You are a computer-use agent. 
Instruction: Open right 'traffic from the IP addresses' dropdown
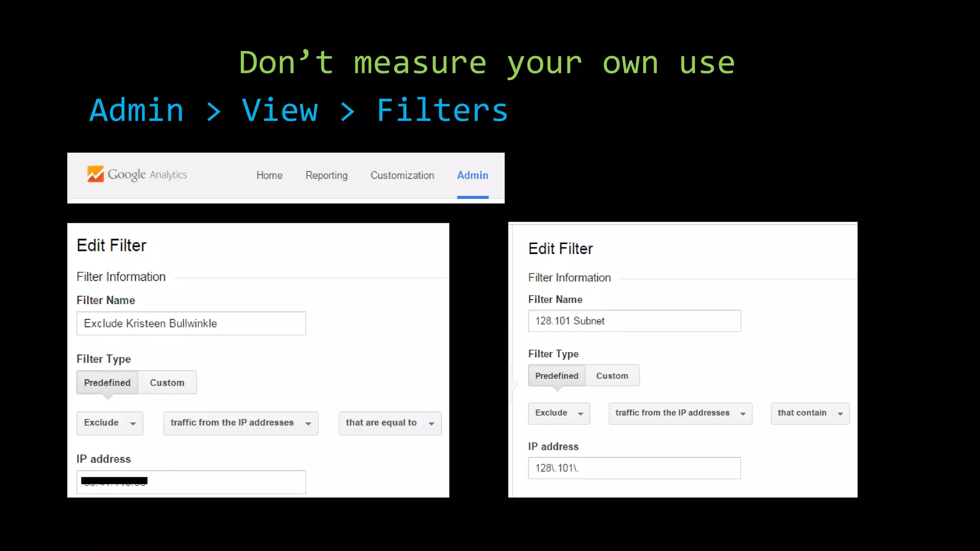pyautogui.click(x=680, y=414)
